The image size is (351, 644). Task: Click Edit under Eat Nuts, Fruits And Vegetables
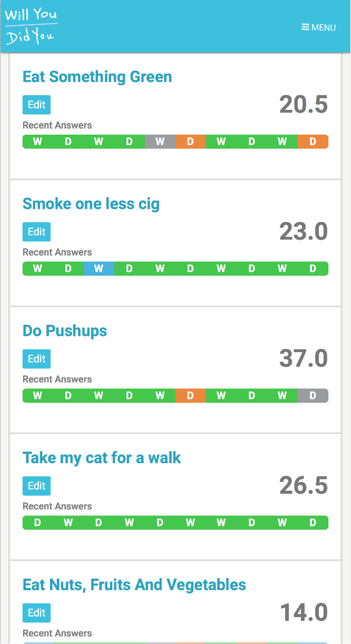(x=36, y=613)
